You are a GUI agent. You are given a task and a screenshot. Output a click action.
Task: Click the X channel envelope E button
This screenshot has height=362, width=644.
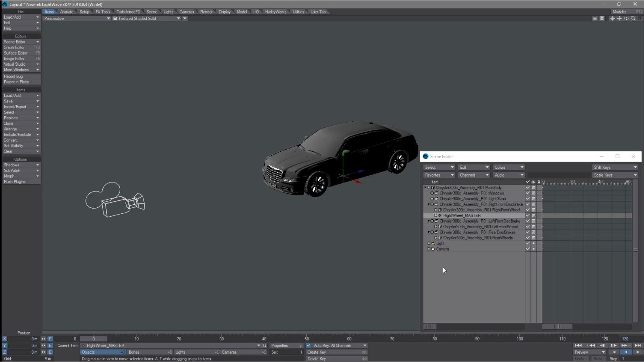point(50,339)
